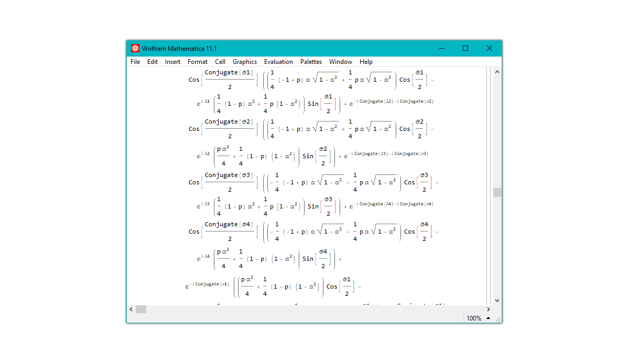This screenshot has width=629, height=364.
Task: Click the vertical scrollbar down arrow
Action: [497, 301]
